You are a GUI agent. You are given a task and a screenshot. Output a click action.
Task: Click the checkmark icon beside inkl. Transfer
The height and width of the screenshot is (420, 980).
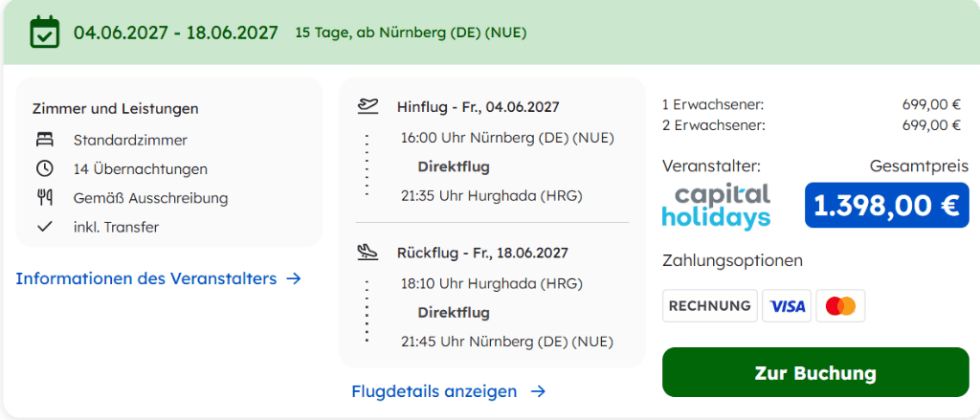pyautogui.click(x=45, y=227)
